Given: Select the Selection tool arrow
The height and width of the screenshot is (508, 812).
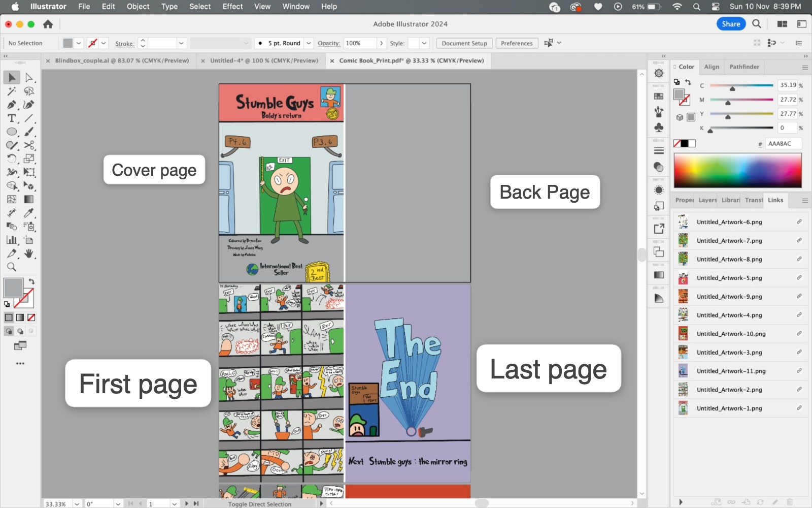Looking at the screenshot, I should (12, 77).
